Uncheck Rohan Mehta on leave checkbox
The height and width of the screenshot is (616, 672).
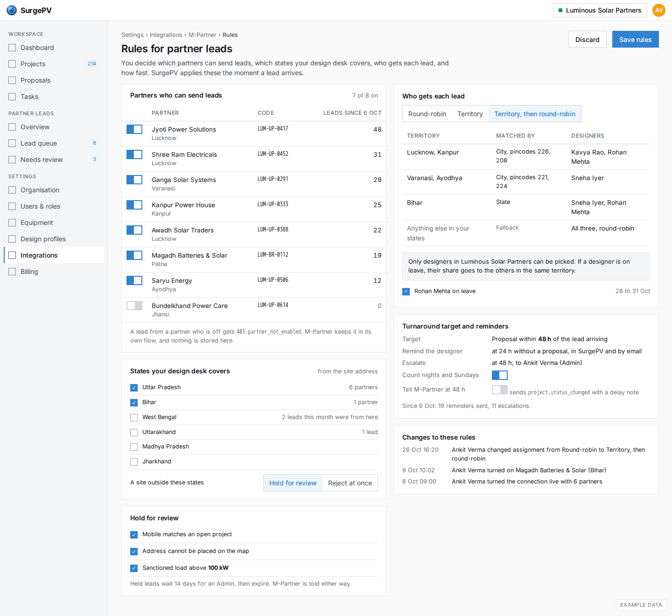(x=406, y=292)
